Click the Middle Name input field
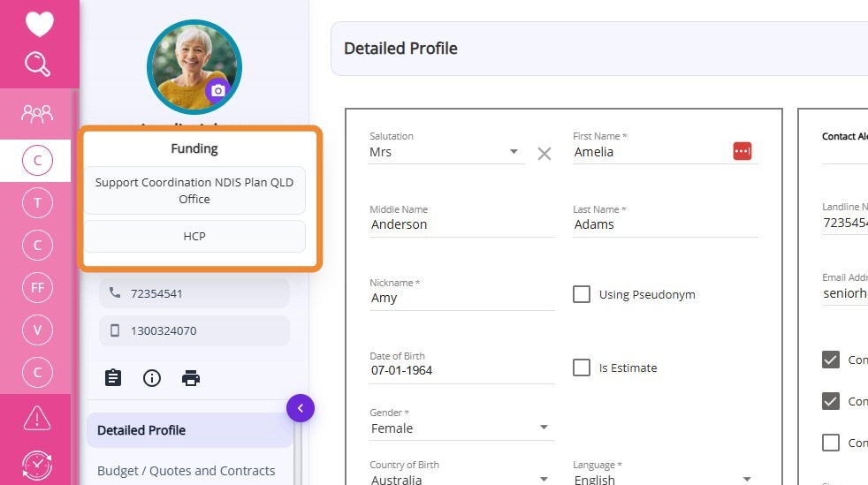 (x=461, y=224)
